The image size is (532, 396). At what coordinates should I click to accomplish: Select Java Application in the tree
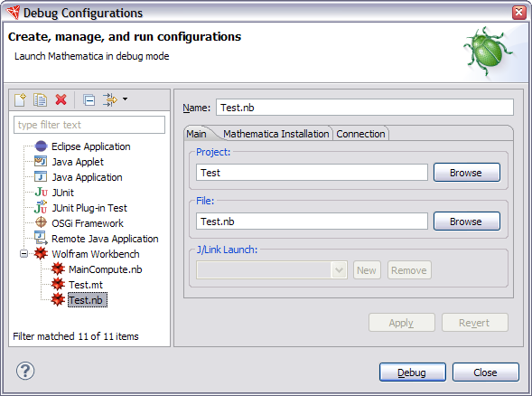[x=87, y=177]
